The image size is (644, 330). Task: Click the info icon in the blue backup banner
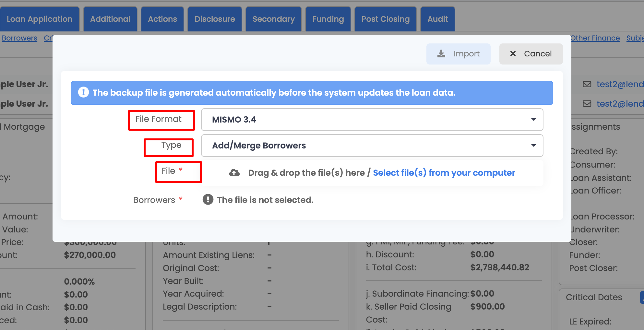click(83, 93)
